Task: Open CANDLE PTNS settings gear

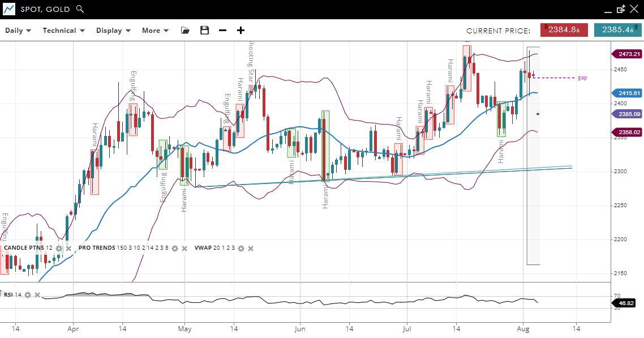Action: coord(59,249)
